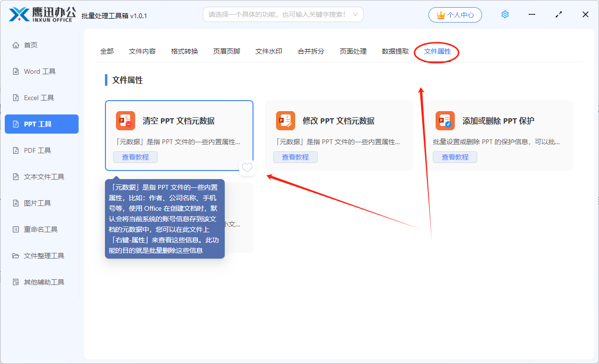
Task: Switch to the PDF 工具 section
Action: [41, 150]
